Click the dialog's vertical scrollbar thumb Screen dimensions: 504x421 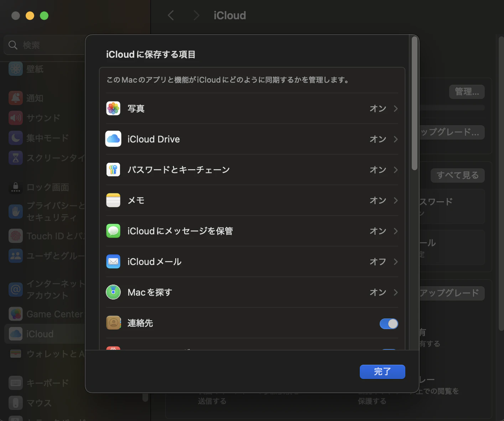414,103
